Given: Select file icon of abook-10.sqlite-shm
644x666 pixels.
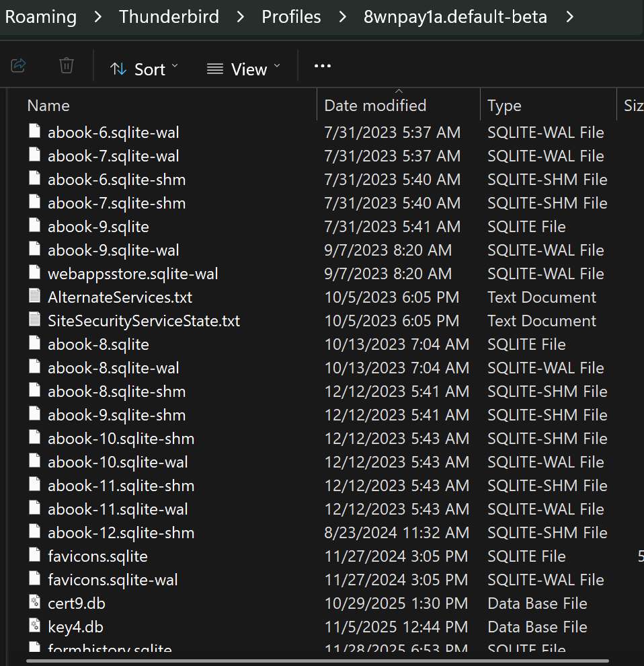Looking at the screenshot, I should tap(35, 437).
